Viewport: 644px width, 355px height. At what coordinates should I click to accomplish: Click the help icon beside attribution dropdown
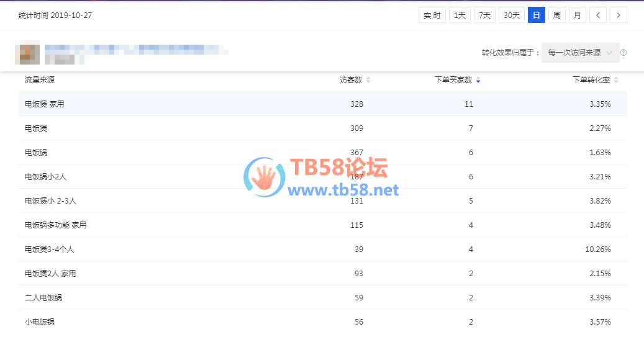[x=624, y=53]
